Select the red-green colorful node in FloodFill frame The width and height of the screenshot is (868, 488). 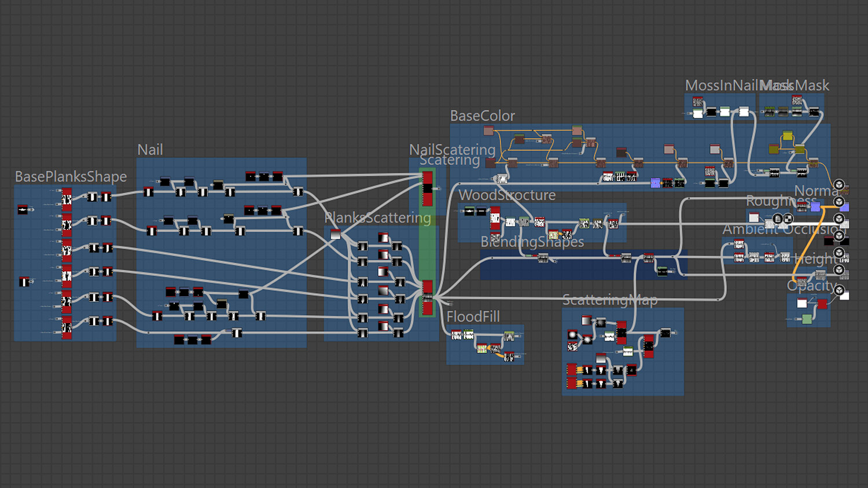pyautogui.click(x=481, y=348)
